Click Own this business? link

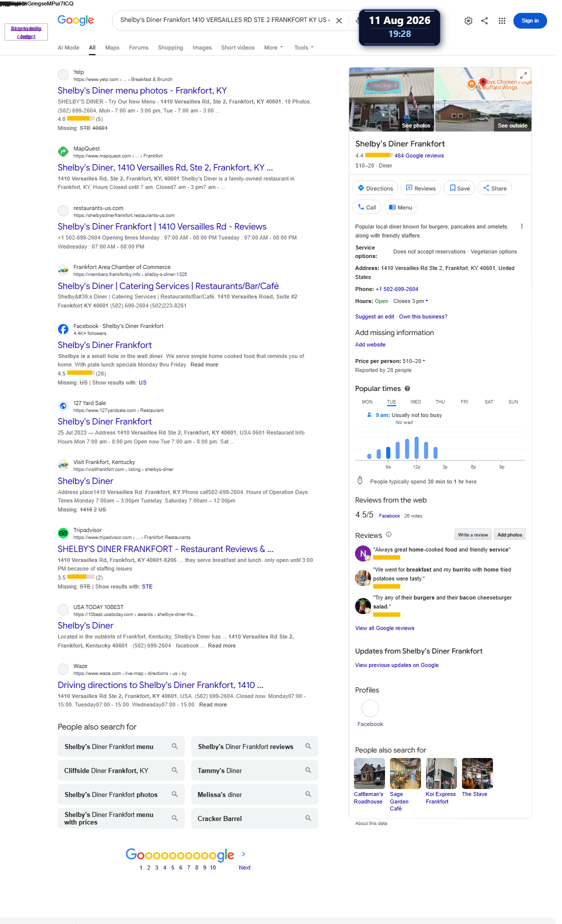423,317
